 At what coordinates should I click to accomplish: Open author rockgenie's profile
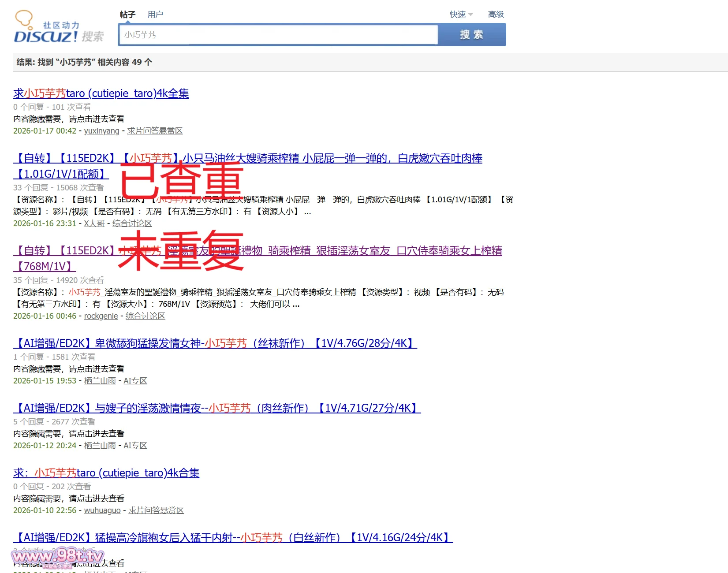[101, 316]
